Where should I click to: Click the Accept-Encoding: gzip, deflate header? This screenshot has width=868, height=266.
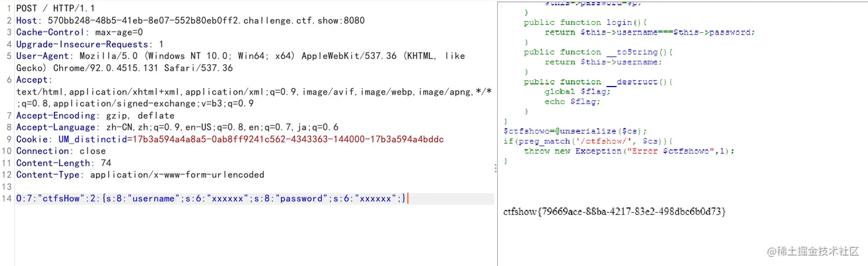[95, 115]
